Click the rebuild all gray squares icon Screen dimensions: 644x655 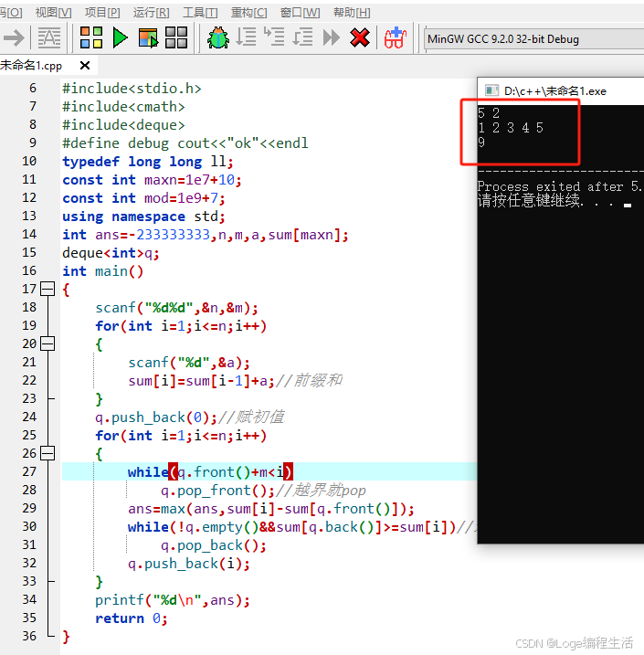pyautogui.click(x=176, y=37)
